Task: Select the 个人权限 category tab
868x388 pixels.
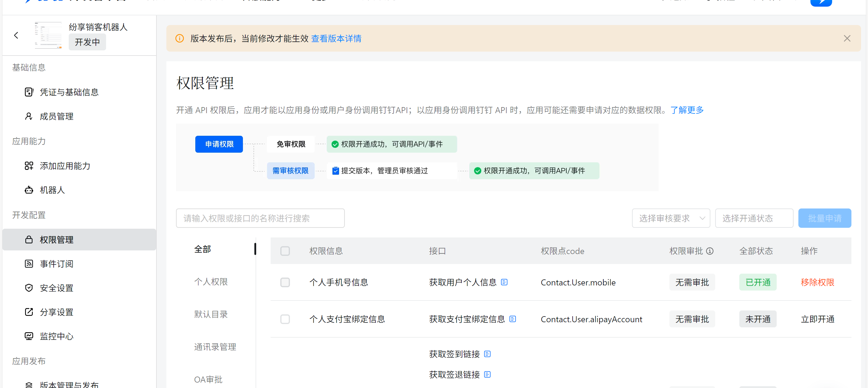Action: pyautogui.click(x=211, y=282)
